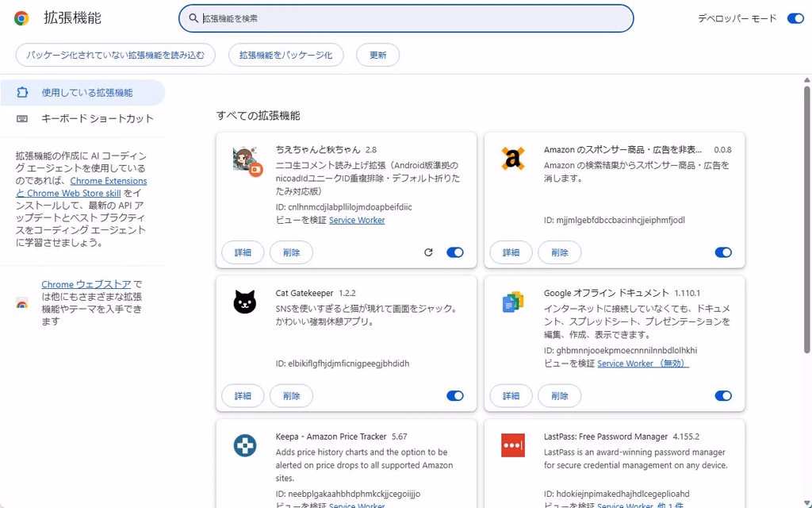
Task: Disable the Amazon スポンサー商品 extension toggle
Action: click(x=723, y=252)
